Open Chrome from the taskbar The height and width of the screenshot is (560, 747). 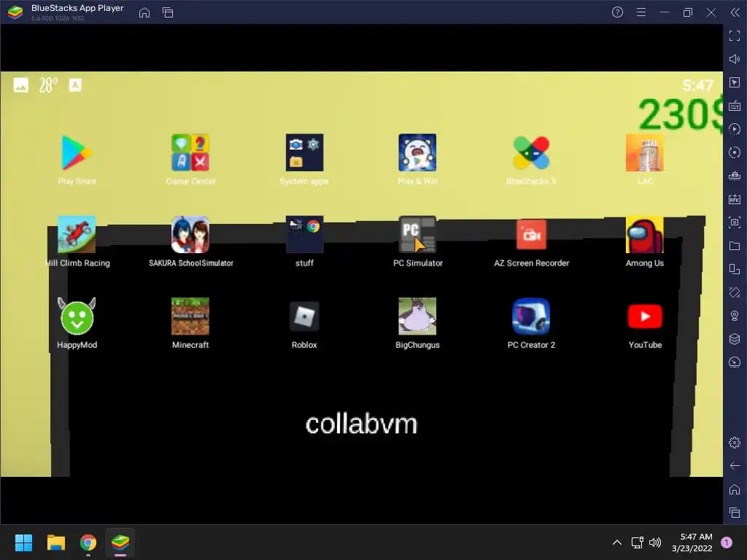coord(88,542)
